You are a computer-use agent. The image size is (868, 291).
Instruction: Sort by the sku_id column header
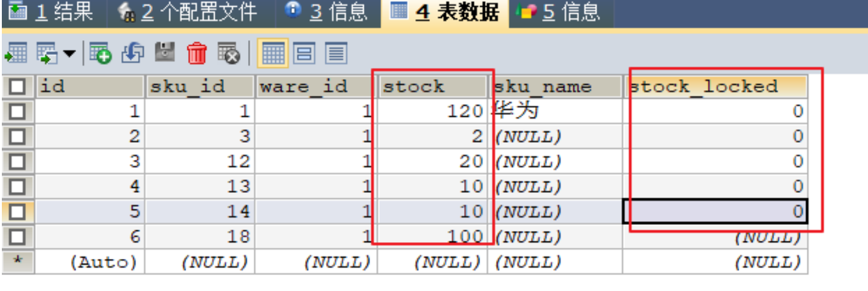tap(199, 86)
